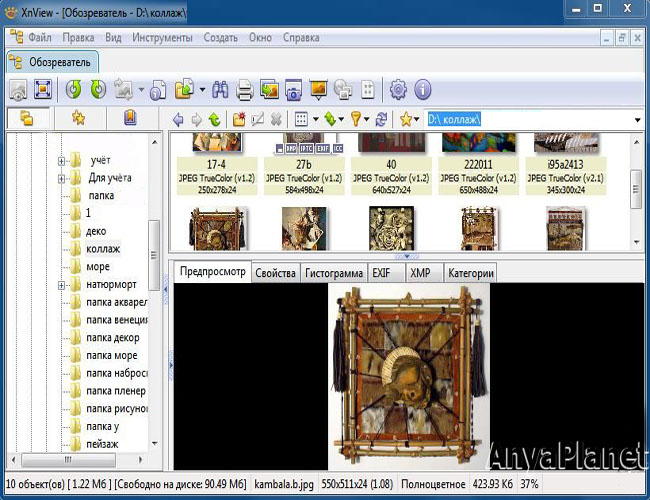Expand the натюрморт folder tree node
650x500 pixels.
tap(61, 285)
